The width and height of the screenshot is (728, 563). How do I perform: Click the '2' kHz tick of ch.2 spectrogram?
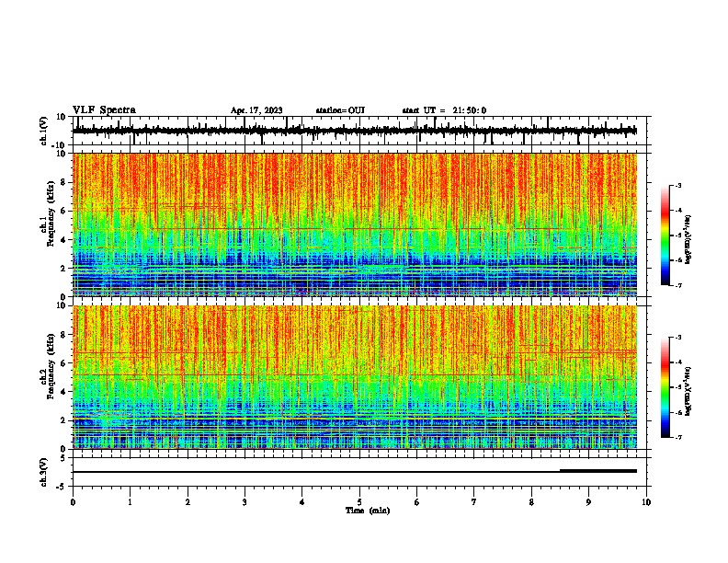pyautogui.click(x=63, y=420)
